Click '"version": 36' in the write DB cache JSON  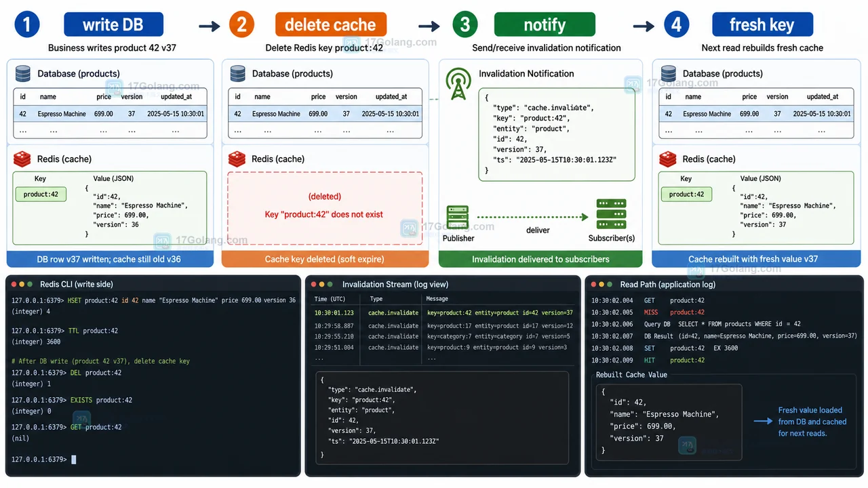pos(115,224)
